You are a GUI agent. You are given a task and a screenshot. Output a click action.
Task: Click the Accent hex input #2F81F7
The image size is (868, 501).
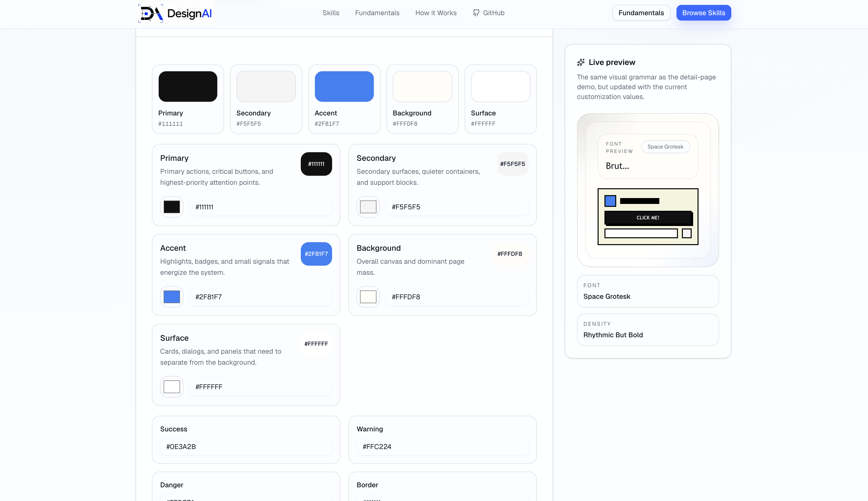click(x=261, y=297)
